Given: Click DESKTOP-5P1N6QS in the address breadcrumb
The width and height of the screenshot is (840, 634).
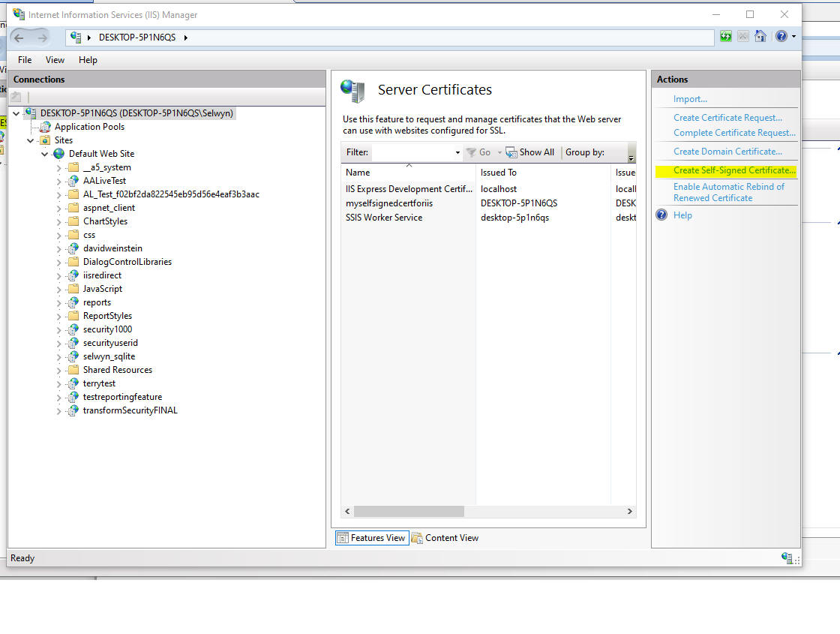Looking at the screenshot, I should coord(137,38).
